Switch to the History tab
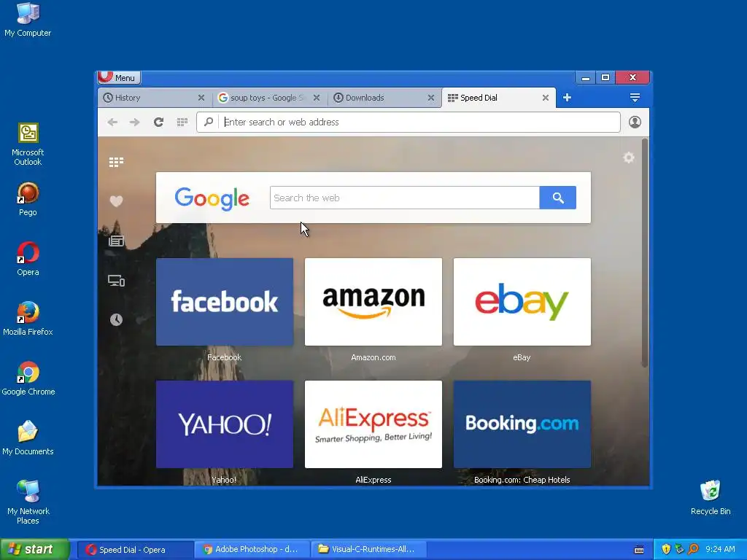This screenshot has height=560, width=747. point(155,98)
